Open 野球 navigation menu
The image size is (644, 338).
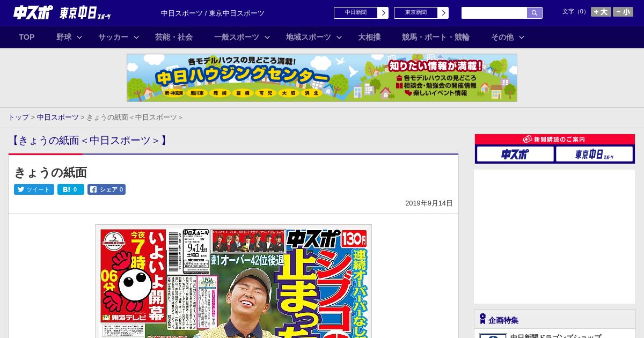coord(64,37)
